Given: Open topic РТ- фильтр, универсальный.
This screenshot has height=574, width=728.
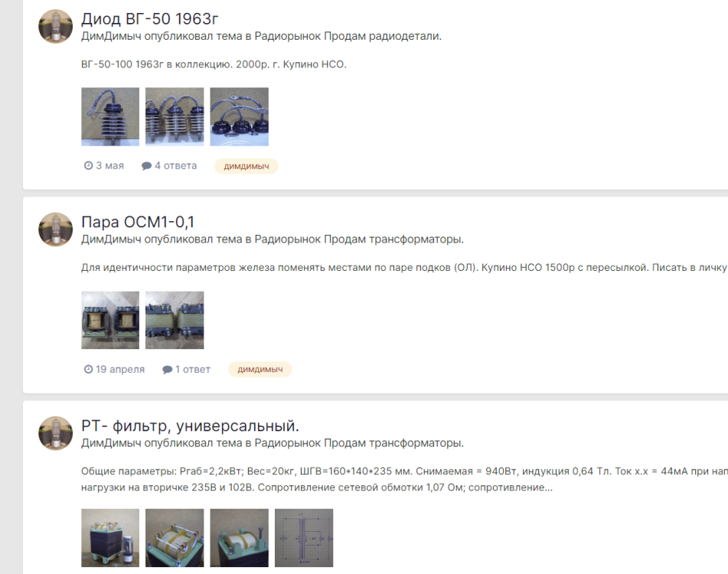Looking at the screenshot, I should (190, 426).
